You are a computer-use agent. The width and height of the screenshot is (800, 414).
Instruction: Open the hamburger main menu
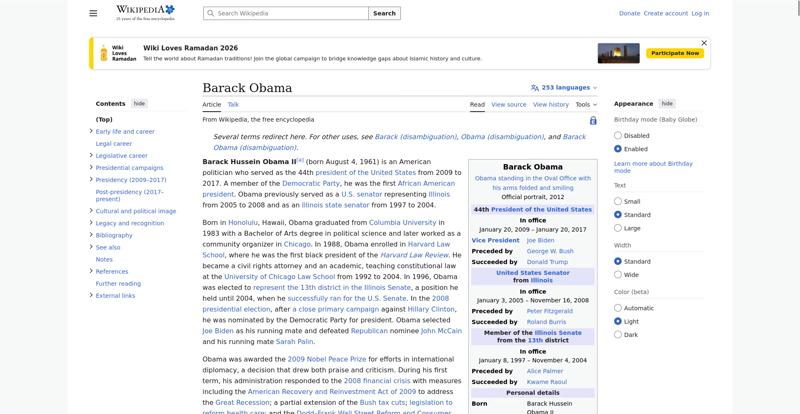[x=93, y=13]
